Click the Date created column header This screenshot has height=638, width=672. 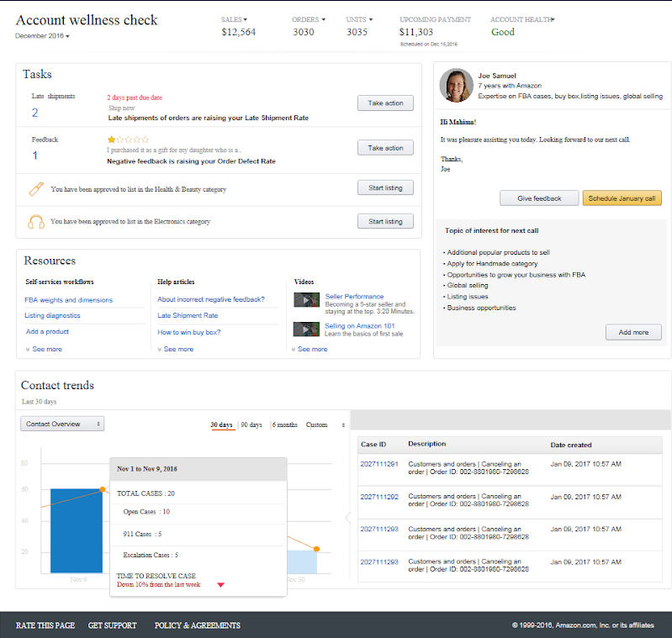click(x=571, y=445)
